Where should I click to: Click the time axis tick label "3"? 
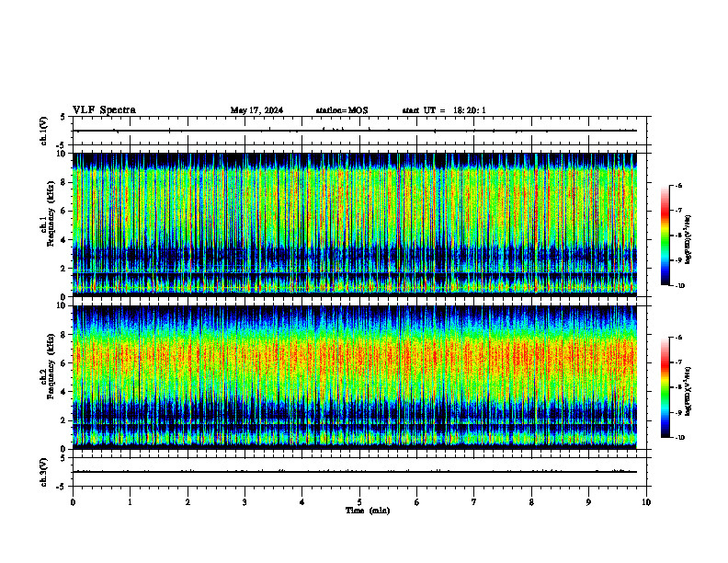pyautogui.click(x=245, y=502)
